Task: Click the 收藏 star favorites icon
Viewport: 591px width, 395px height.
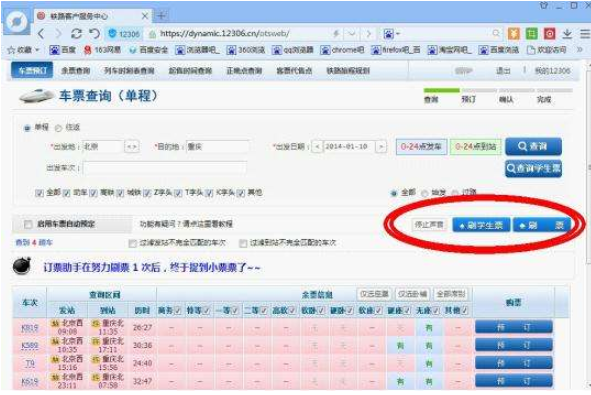Action: tap(11, 50)
